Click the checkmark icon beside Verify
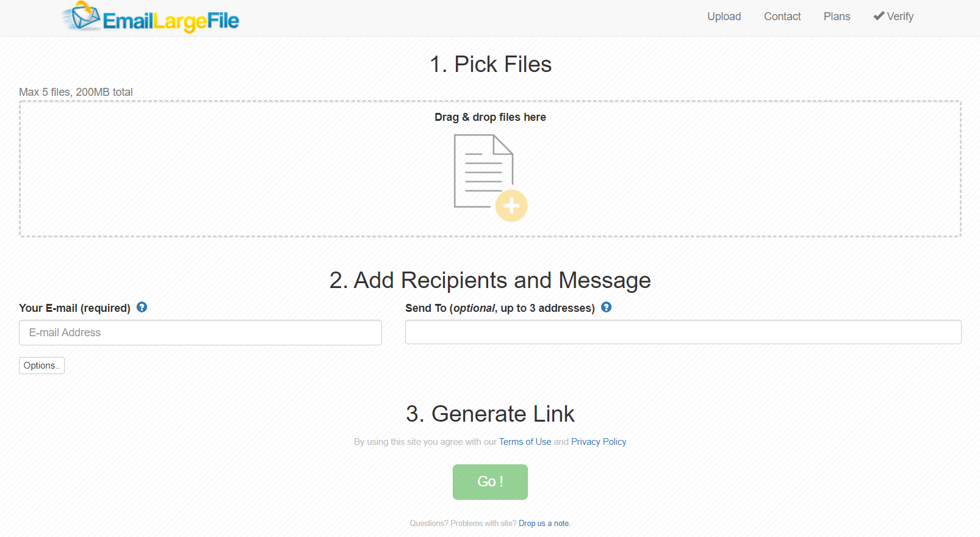 (x=877, y=16)
